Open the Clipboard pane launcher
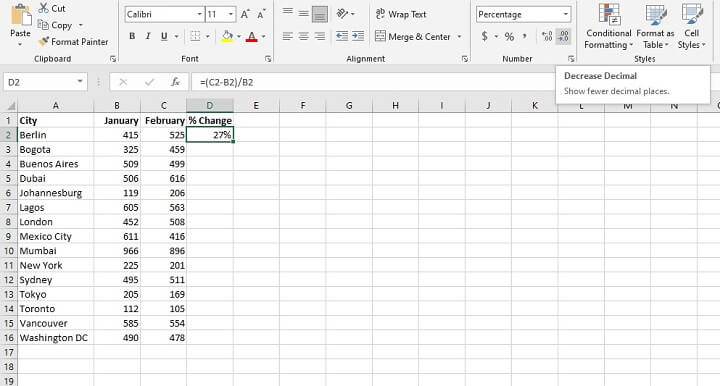 click(113, 59)
